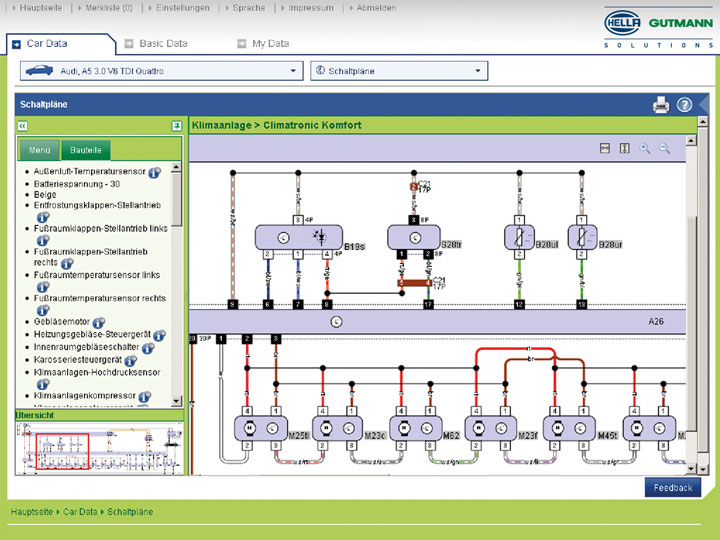
Task: Fit diagram to width
Action: 605,148
